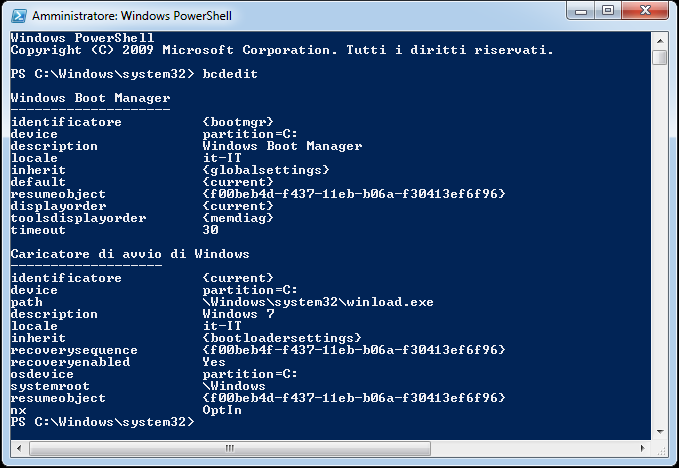The width and height of the screenshot is (679, 468).
Task: Click the "Windows Boot Manager" section heading
Action: click(x=90, y=98)
